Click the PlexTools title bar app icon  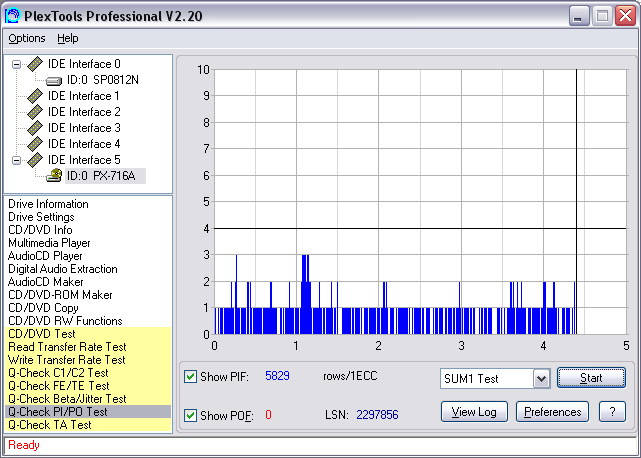[13, 16]
